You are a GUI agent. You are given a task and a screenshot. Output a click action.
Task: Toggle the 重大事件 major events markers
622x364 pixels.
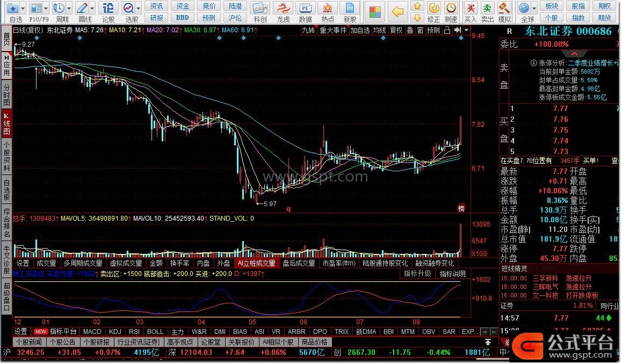click(x=333, y=30)
